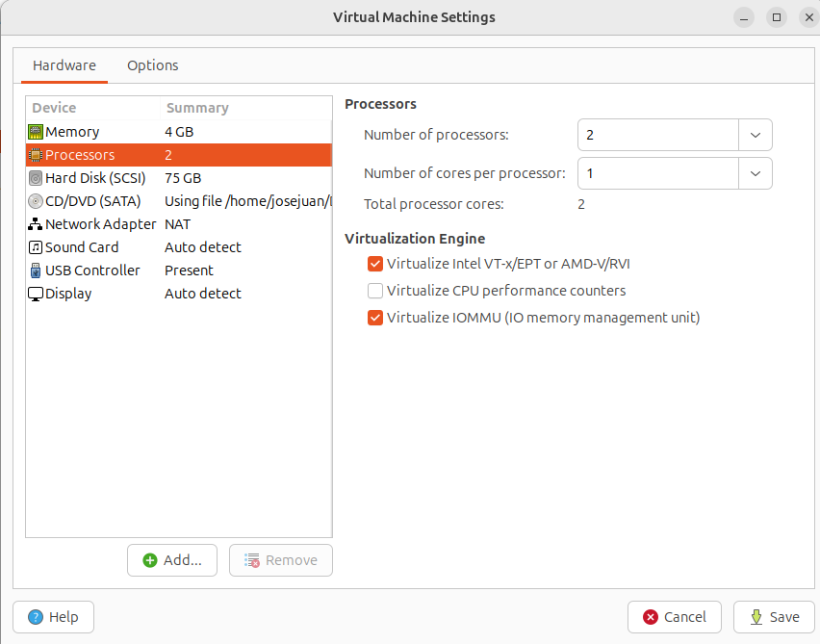Save the virtual machine settings
The image size is (820, 644).
point(774,617)
